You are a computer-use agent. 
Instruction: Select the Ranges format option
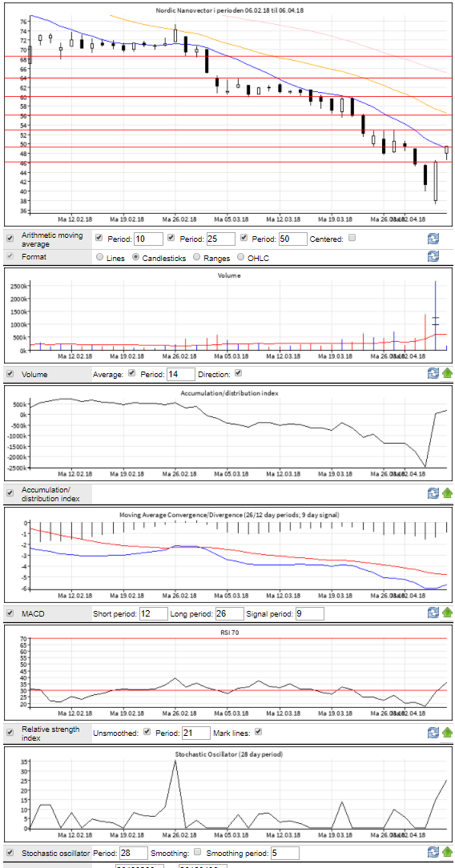click(x=196, y=257)
